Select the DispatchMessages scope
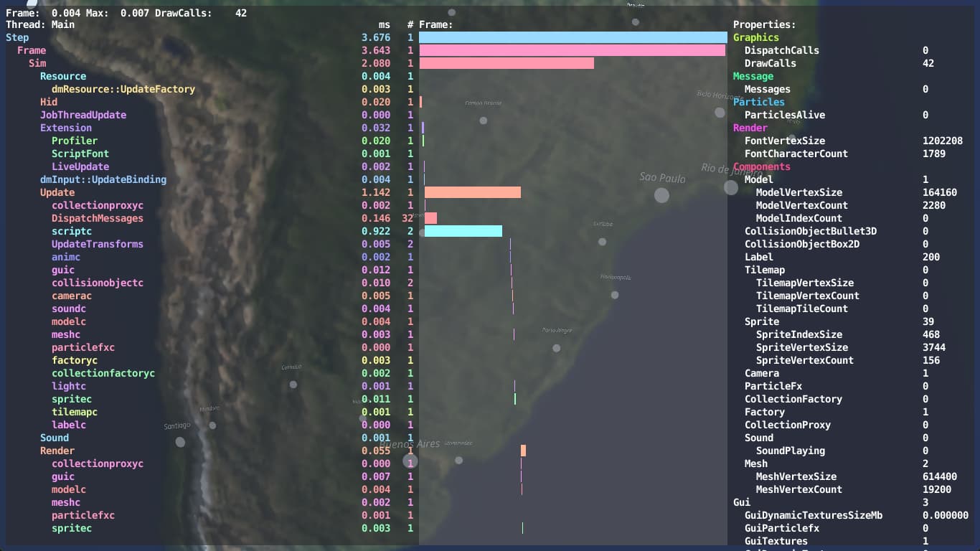The height and width of the screenshot is (551, 980). point(97,218)
